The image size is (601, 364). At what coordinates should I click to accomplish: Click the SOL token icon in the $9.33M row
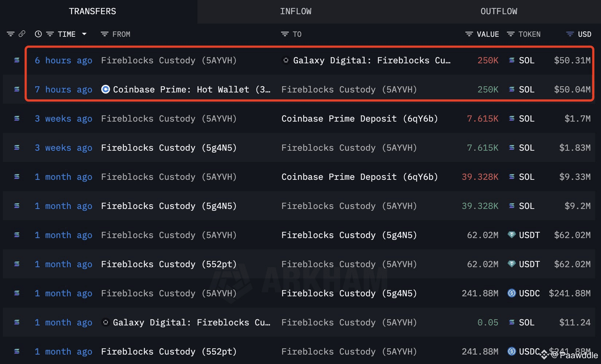point(512,177)
